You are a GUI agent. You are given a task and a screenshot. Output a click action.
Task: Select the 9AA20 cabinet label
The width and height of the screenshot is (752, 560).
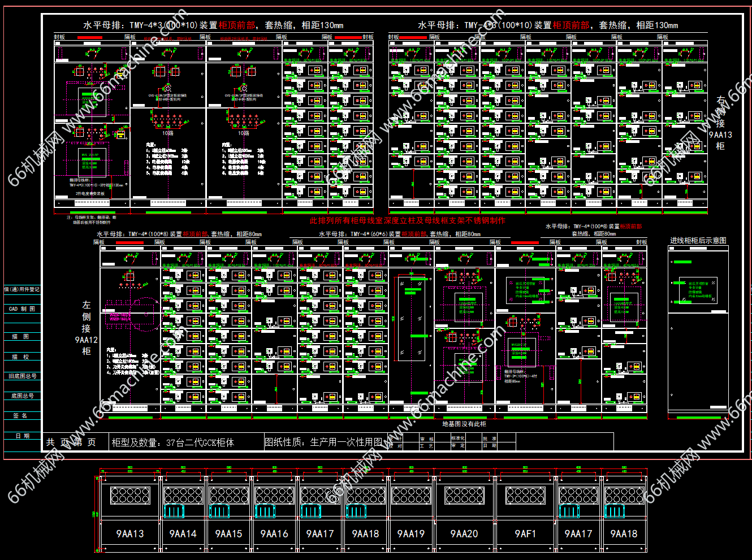464,533
